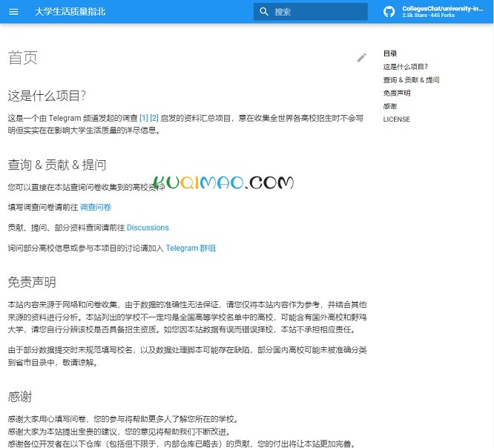Click the 首页 page heading

pyautogui.click(x=23, y=58)
